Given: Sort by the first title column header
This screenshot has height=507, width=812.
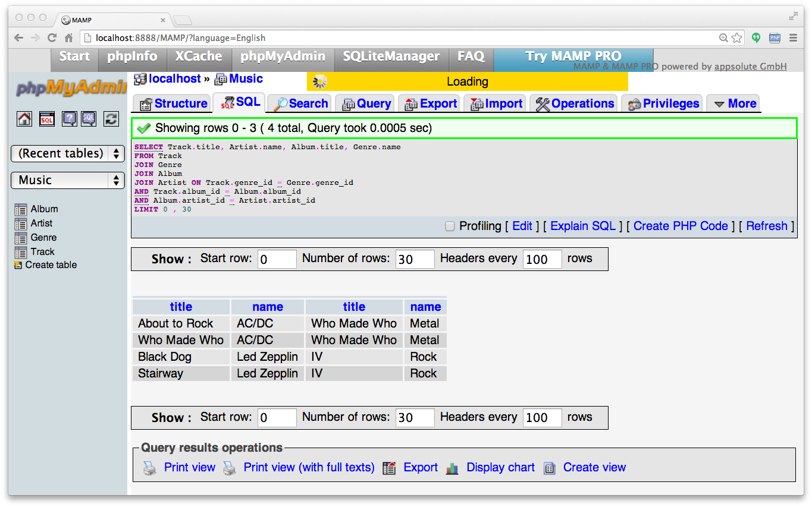Looking at the screenshot, I should coord(181,307).
